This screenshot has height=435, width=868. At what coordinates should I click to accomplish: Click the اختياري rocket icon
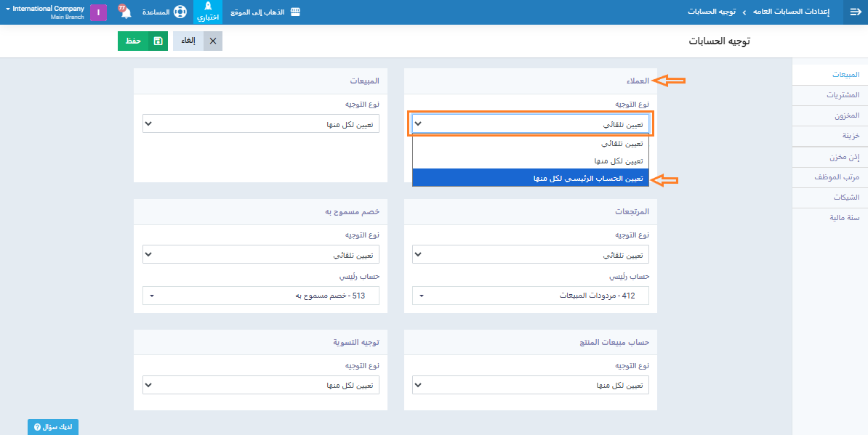click(x=208, y=8)
